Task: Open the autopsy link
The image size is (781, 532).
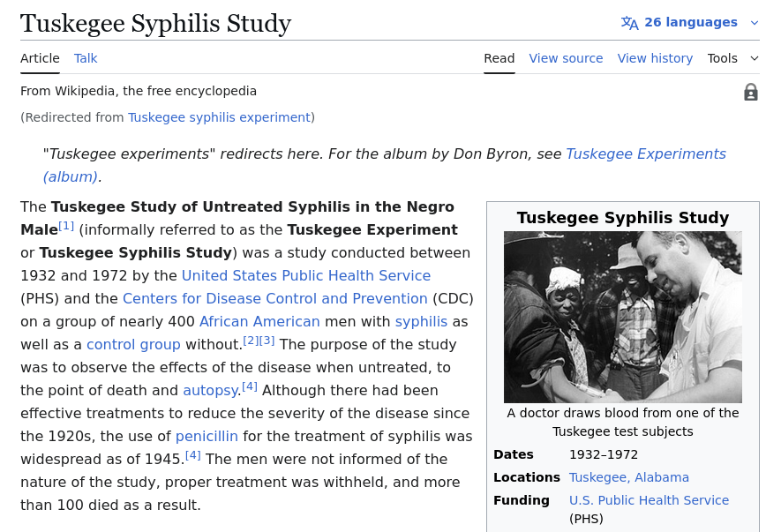Action: [210, 391]
